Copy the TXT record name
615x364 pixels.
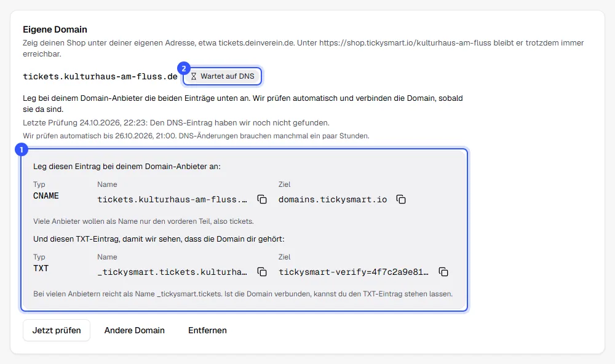click(262, 272)
